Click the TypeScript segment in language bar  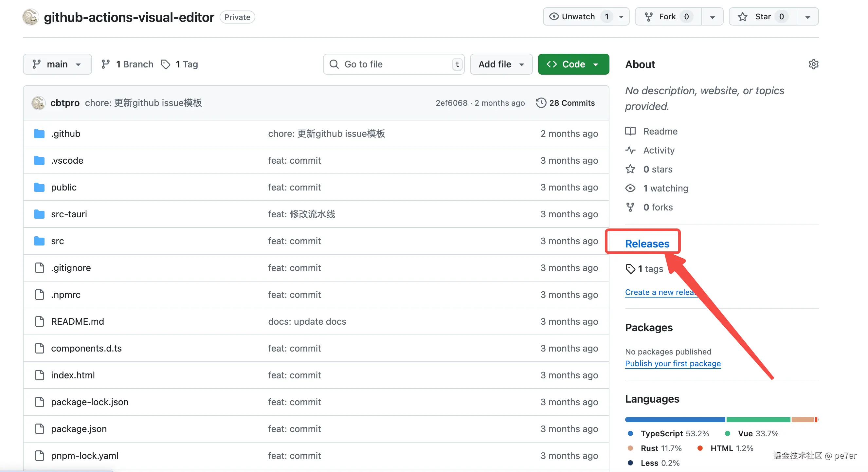pyautogui.click(x=675, y=419)
